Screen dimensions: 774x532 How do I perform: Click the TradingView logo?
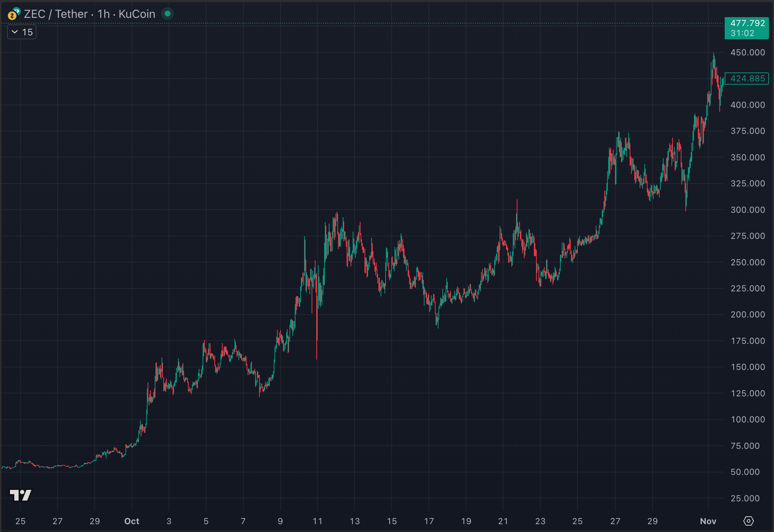pos(20,495)
